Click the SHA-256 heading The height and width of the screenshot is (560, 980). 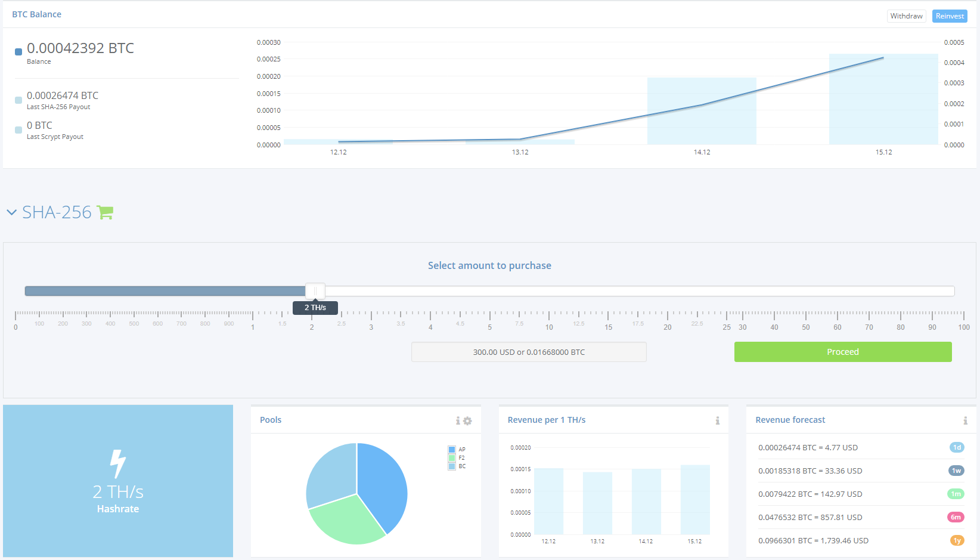pyautogui.click(x=57, y=212)
